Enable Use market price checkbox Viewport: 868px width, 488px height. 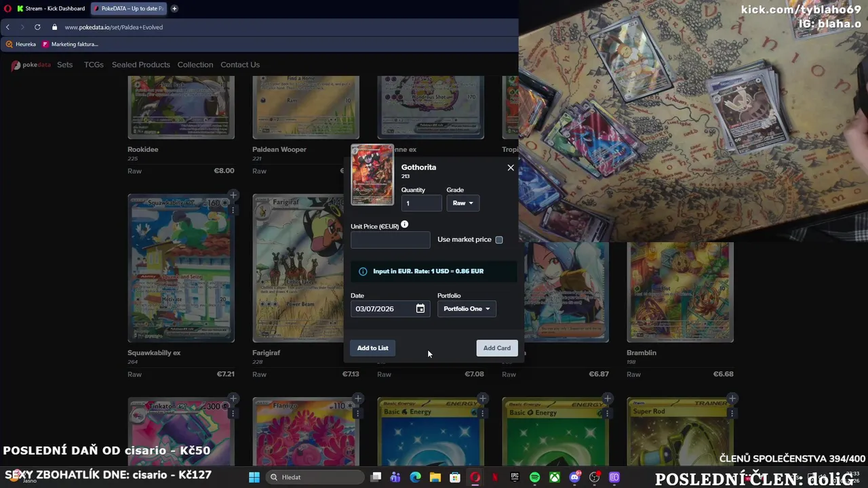tap(499, 240)
